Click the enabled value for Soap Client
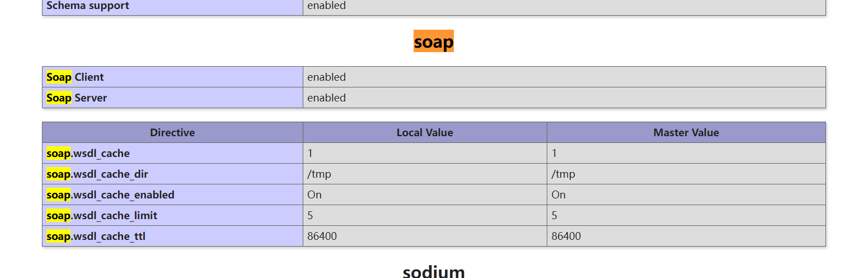Viewport: 868px width, 278px height. [x=326, y=77]
